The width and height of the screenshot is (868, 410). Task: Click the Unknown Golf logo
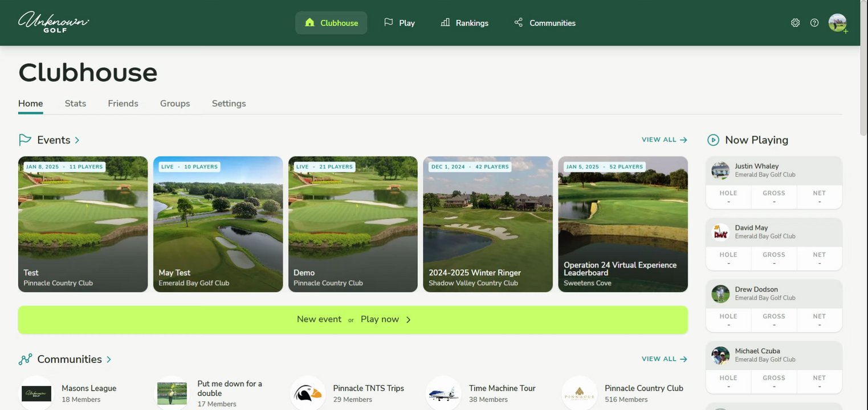point(54,22)
